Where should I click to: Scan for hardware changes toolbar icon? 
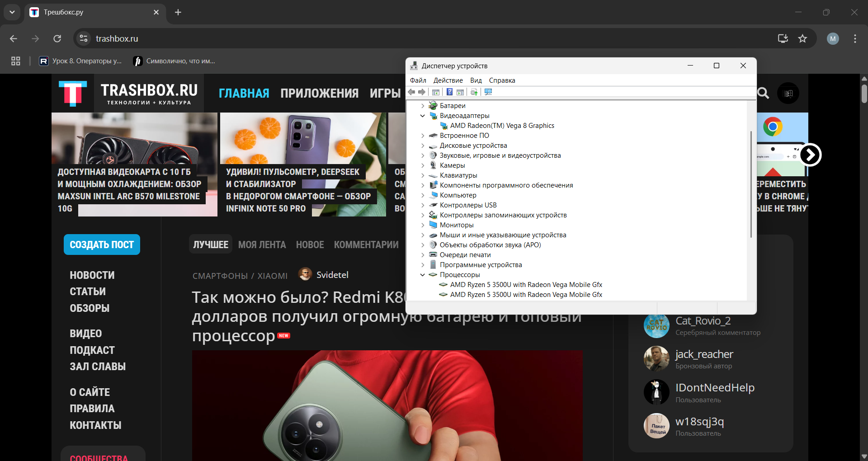coord(488,92)
